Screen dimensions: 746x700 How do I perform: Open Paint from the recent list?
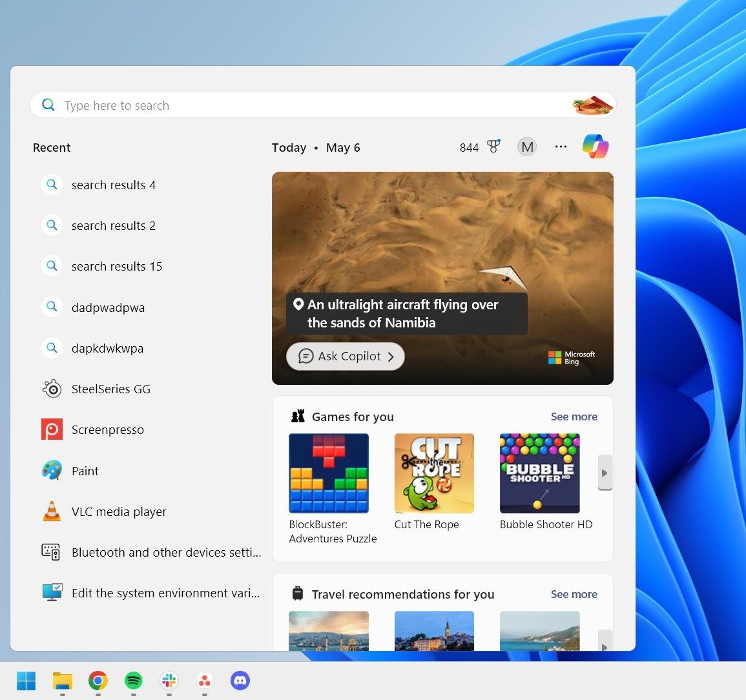tap(85, 471)
